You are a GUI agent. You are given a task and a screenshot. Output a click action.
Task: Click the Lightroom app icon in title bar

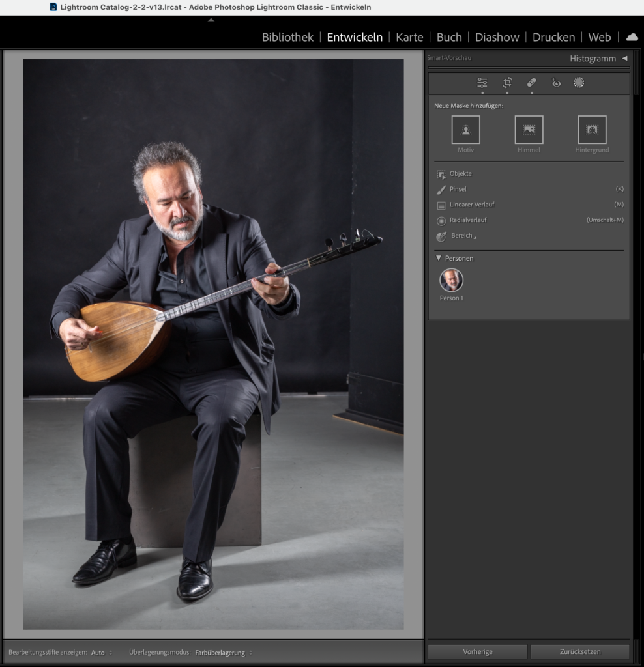tap(53, 7)
